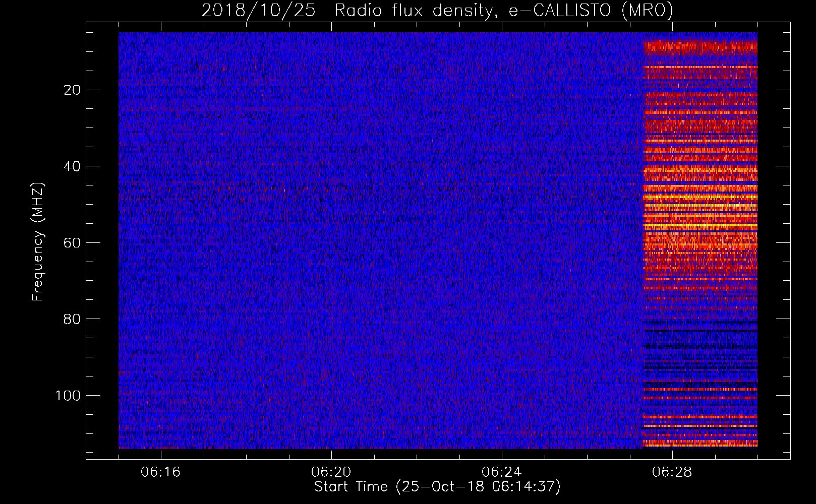Screen dimensions: 816x504
Task: Click the 60 frequency tick label
Action: [73, 243]
